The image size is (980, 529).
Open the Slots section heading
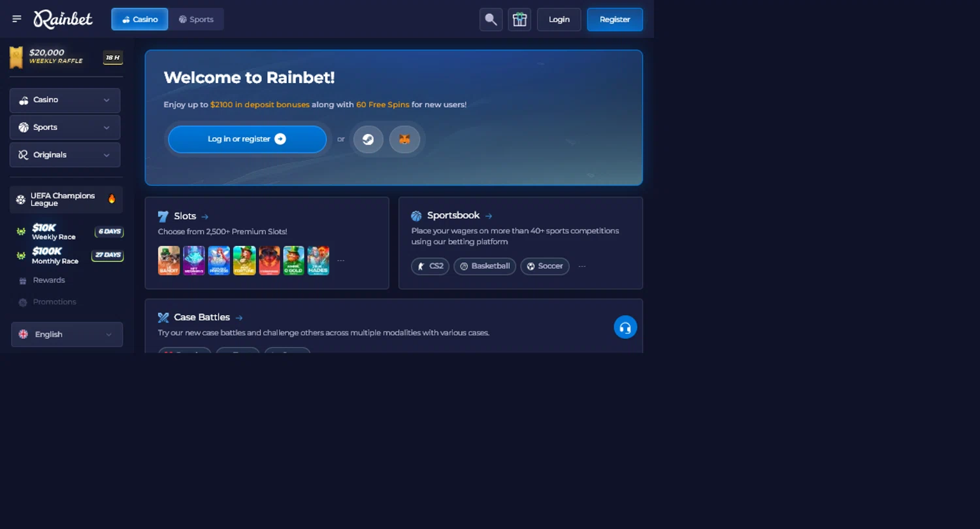[x=185, y=216]
